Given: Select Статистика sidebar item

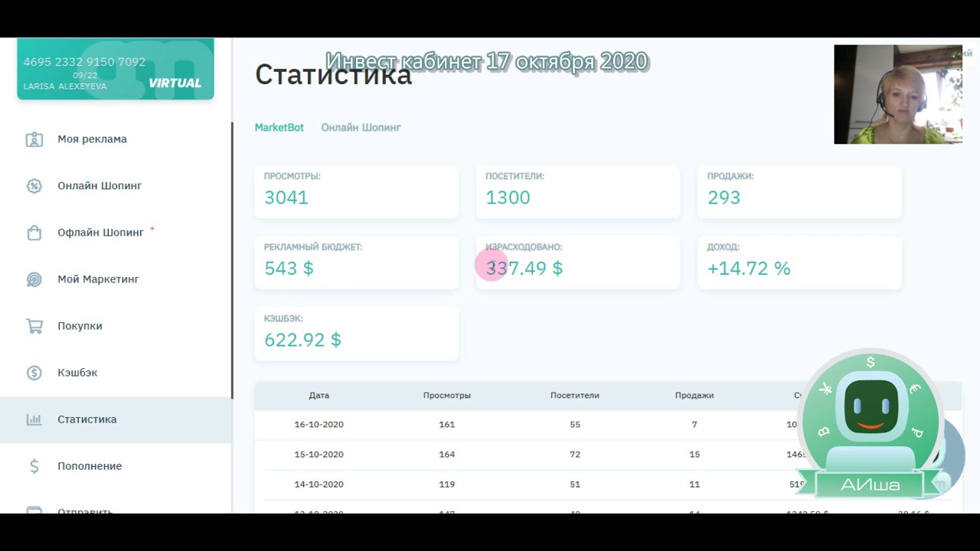Looking at the screenshot, I should 115,419.
